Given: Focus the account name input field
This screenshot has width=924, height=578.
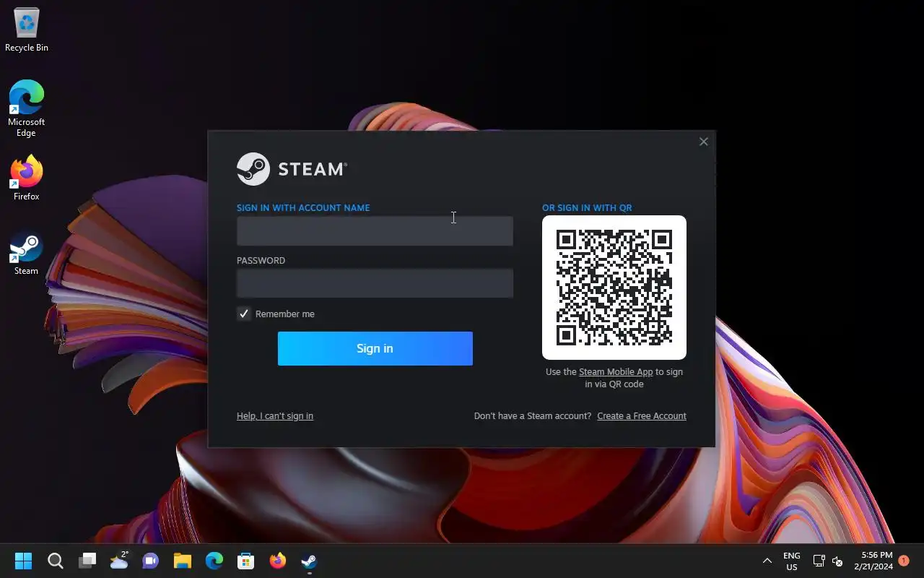Looking at the screenshot, I should pyautogui.click(x=375, y=230).
